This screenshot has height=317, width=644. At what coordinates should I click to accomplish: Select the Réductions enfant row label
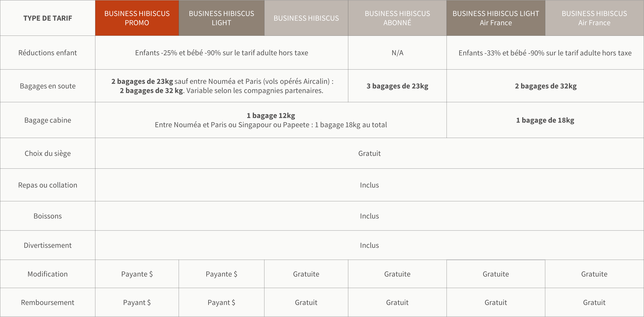[47, 53]
